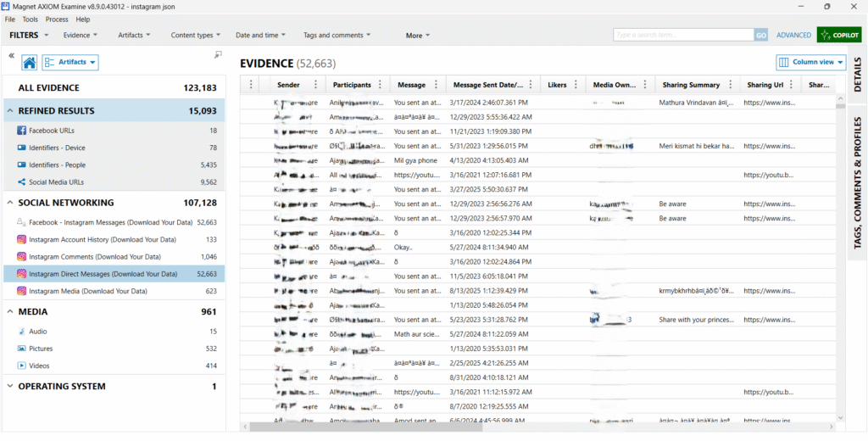The width and height of the screenshot is (868, 441).
Task: Collapse the REFINED RESULTS section
Action: [10, 111]
